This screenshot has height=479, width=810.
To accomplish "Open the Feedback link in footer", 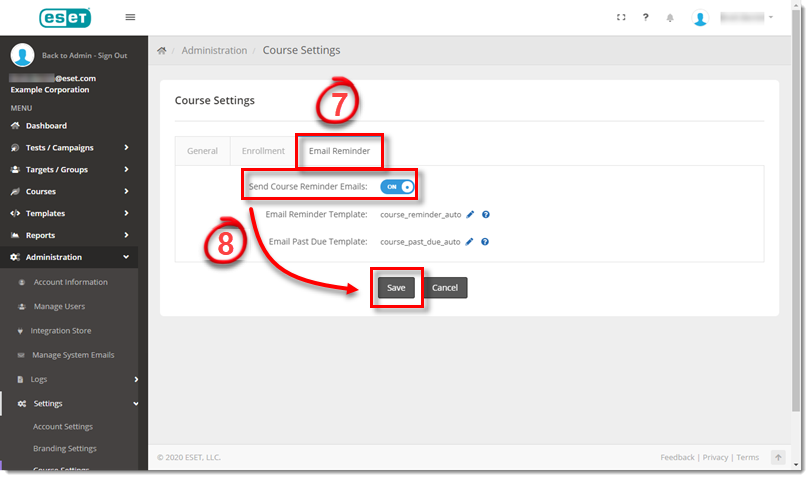I will click(677, 457).
